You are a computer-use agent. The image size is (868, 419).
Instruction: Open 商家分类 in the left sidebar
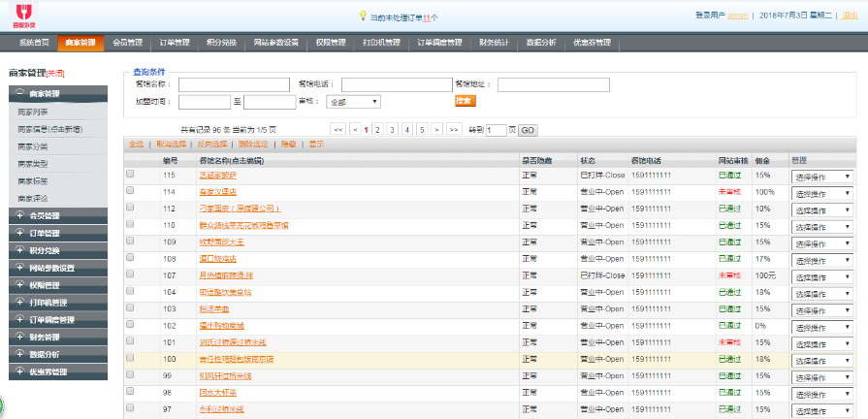tap(33, 145)
